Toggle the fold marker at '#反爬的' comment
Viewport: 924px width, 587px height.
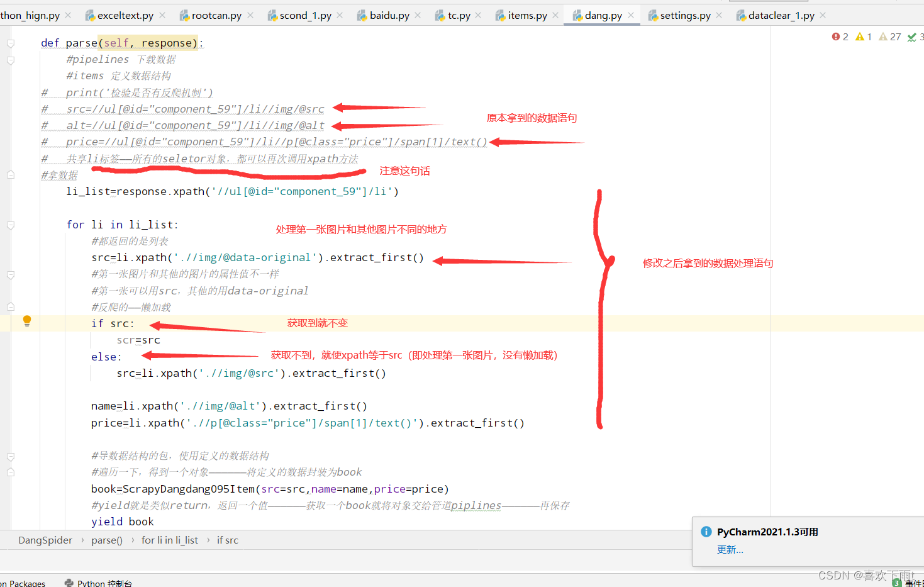[x=11, y=307]
